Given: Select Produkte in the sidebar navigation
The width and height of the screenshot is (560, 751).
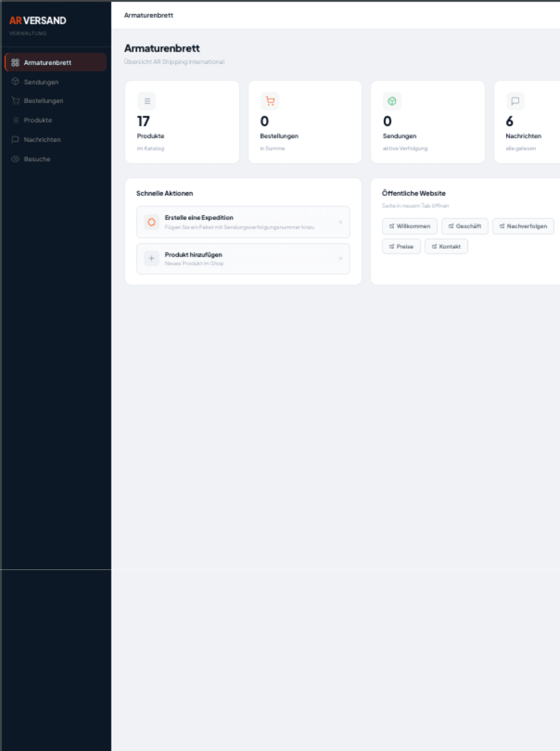Looking at the screenshot, I should click(x=37, y=120).
